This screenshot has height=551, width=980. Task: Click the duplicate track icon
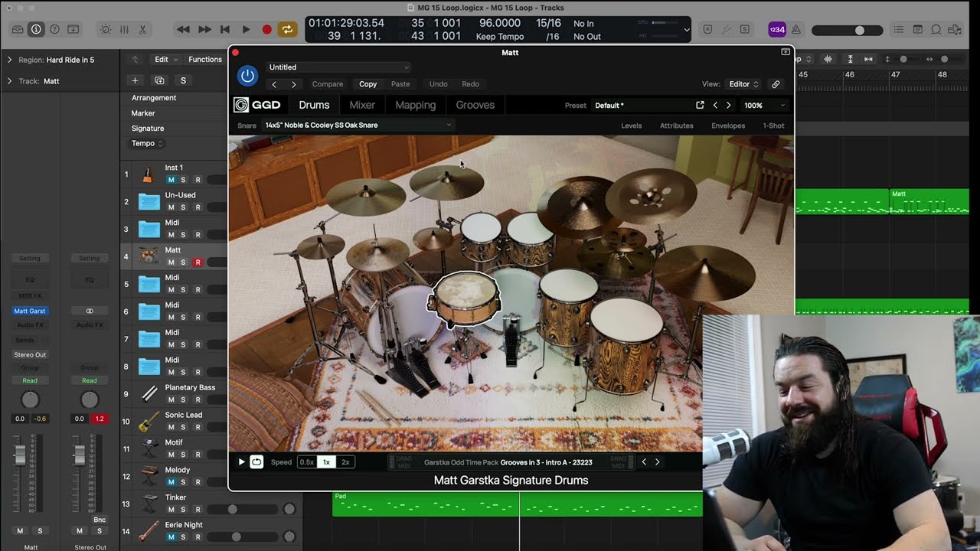pos(159,80)
